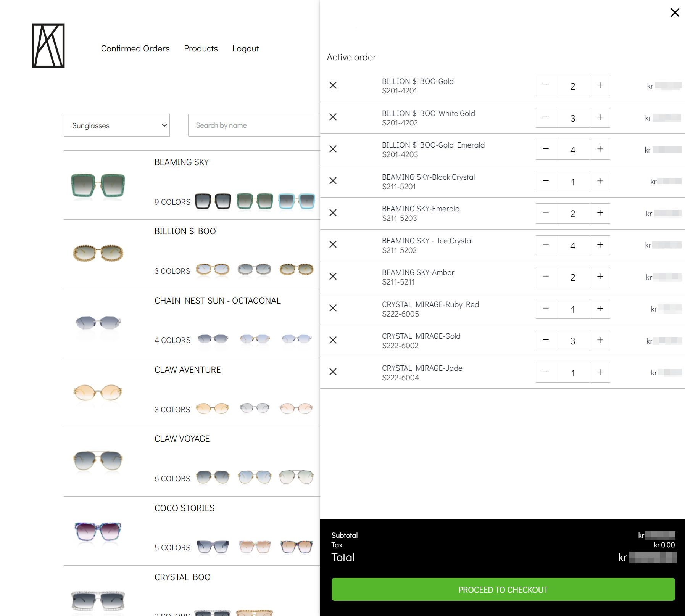Increase quantity of BILLION $ BOO-Gold
The height and width of the screenshot is (616, 685).
[600, 86]
